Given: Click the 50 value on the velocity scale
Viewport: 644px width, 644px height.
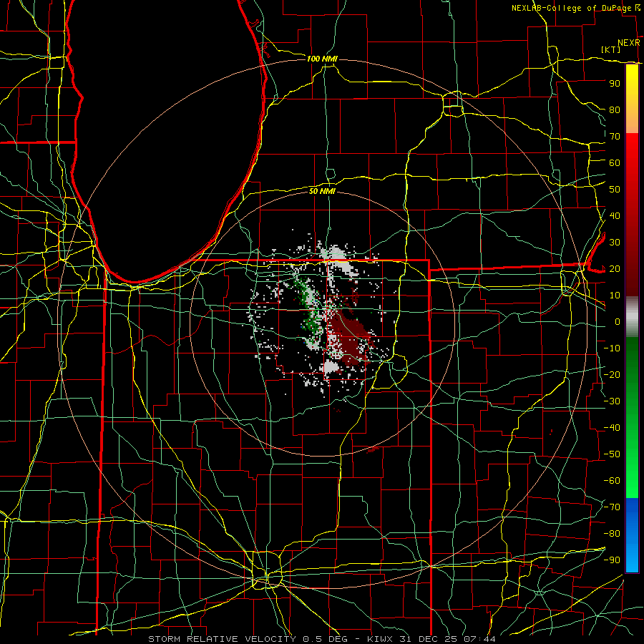Looking at the screenshot, I should (x=615, y=190).
